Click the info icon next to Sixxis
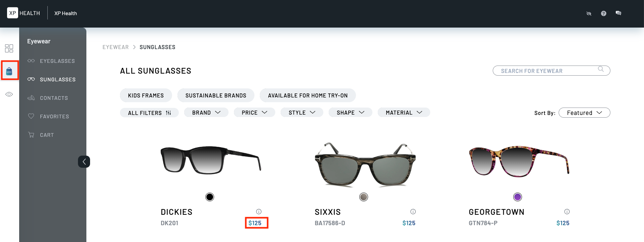The height and width of the screenshot is (242, 644). click(413, 211)
